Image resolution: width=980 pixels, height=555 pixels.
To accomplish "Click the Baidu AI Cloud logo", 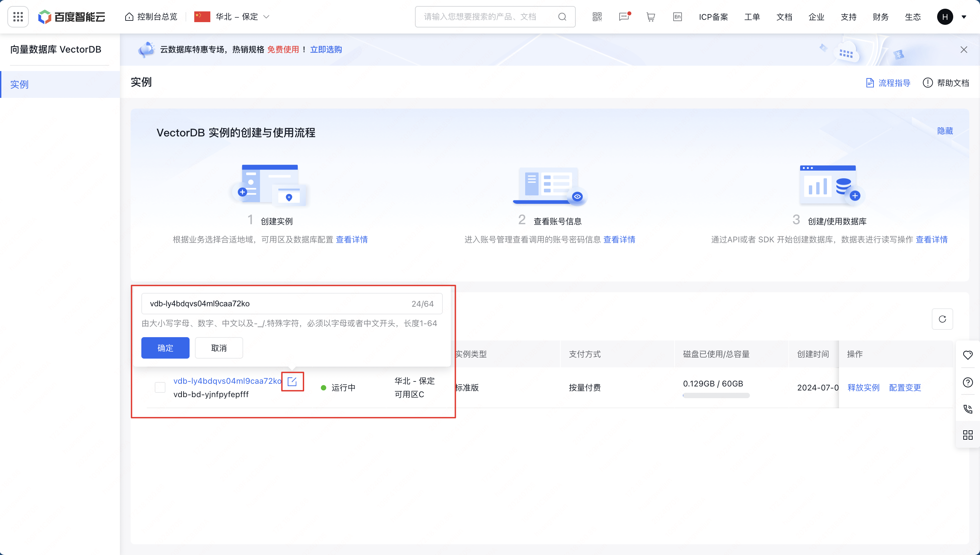I will point(72,17).
